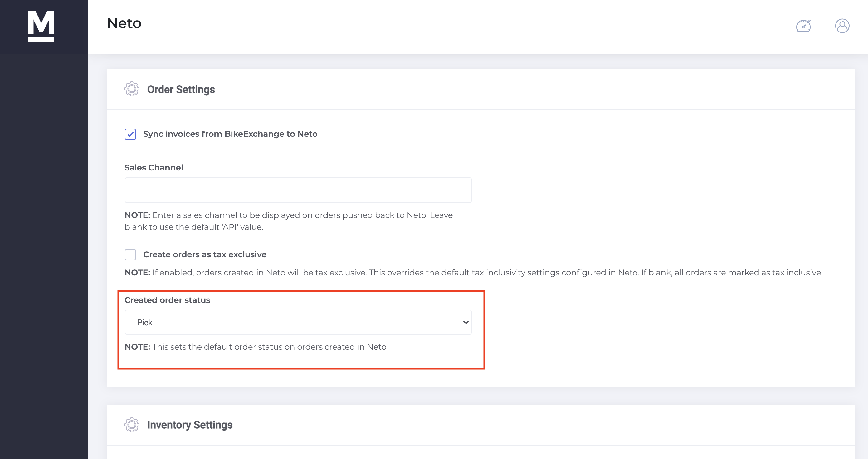The width and height of the screenshot is (868, 459).
Task: Click the M logo in the sidebar
Action: 41,26
